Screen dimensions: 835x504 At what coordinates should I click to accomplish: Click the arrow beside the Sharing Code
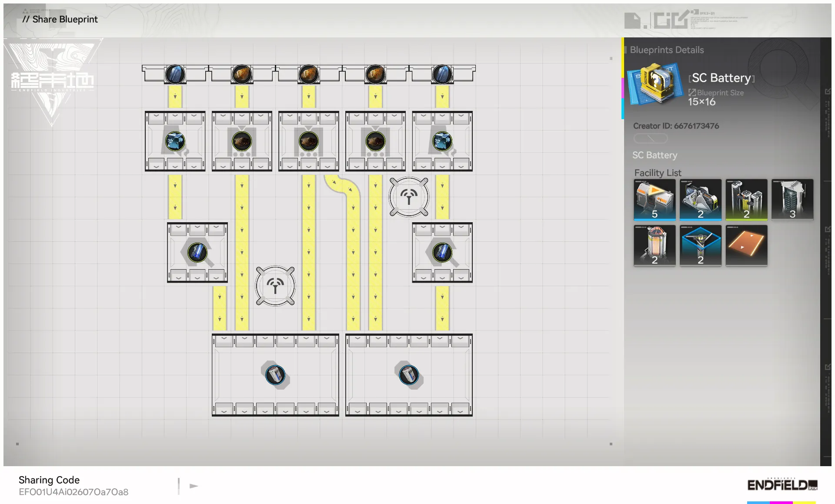point(194,486)
